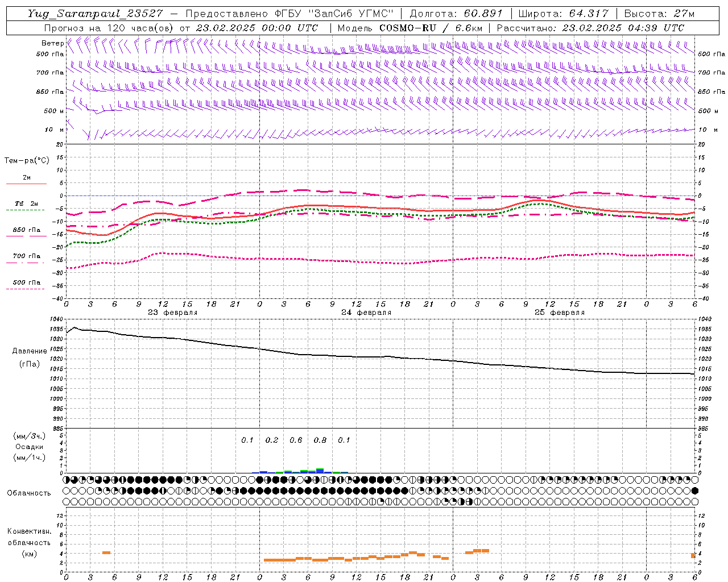The image size is (728, 582).
Task: Click the 1040 value on left pressure axis
Action: pos(56,319)
